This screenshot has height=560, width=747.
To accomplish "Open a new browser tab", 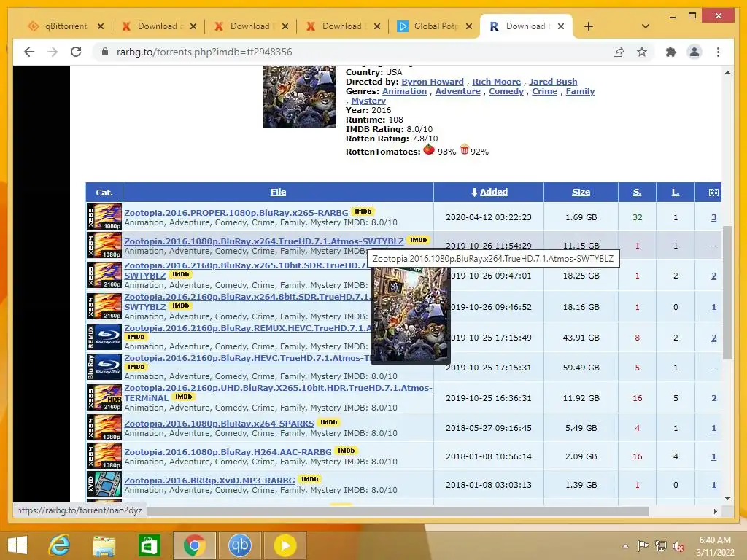I will tap(589, 26).
